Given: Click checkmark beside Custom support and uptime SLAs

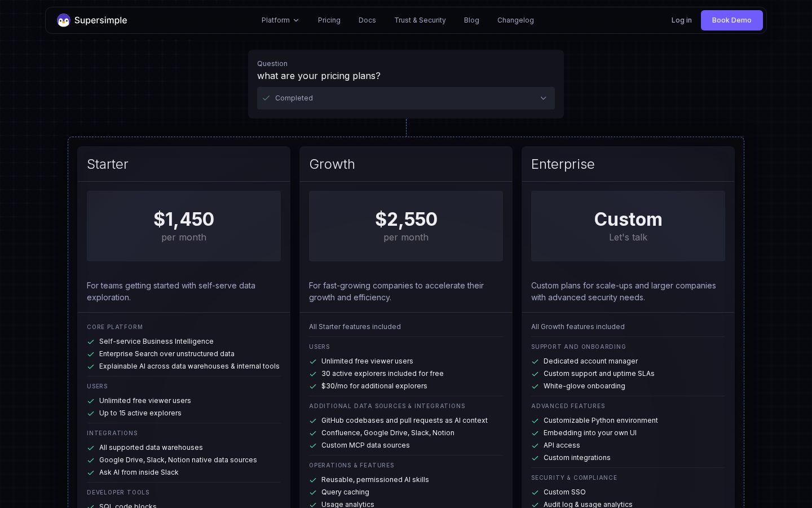Looking at the screenshot, I should [535, 374].
